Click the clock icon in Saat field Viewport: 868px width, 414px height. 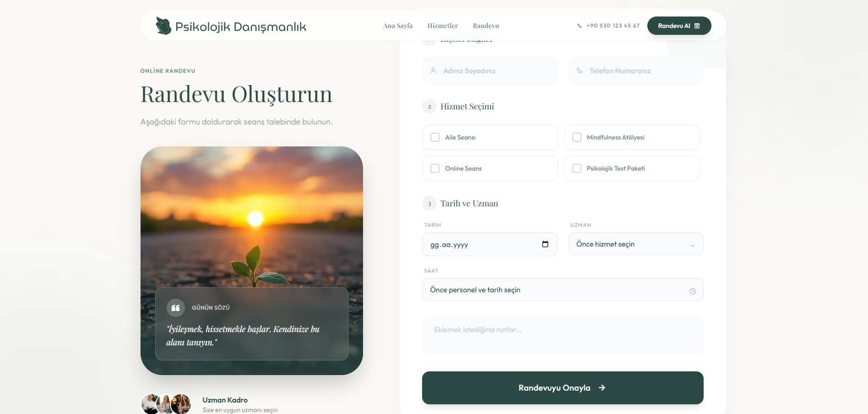[692, 291]
